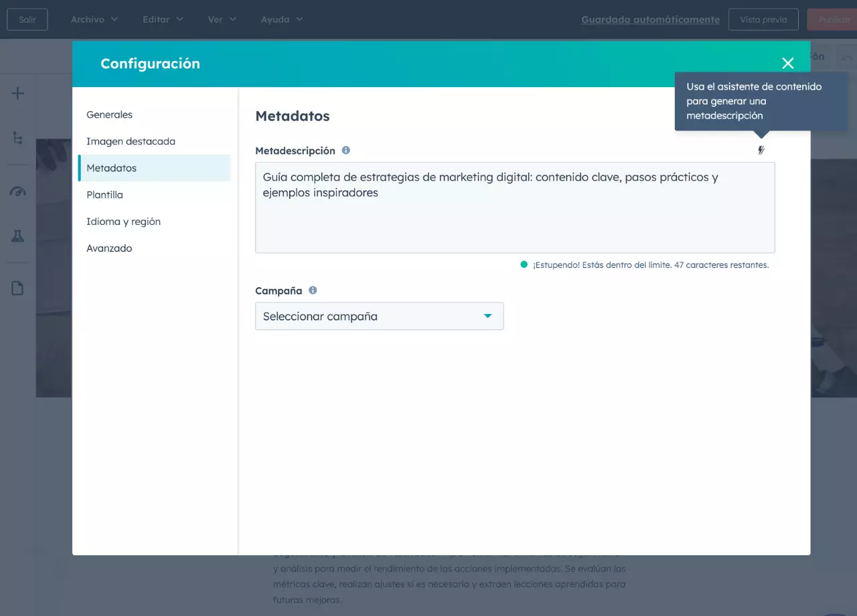The width and height of the screenshot is (857, 616).
Task: Open the optimization gauge icon in sidebar
Action: (x=18, y=192)
